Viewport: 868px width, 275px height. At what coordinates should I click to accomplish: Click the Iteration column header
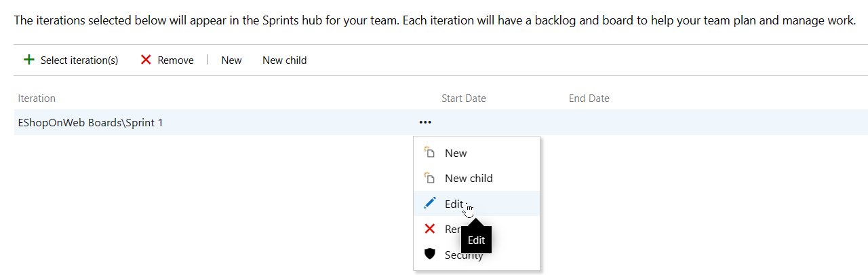pyautogui.click(x=37, y=98)
